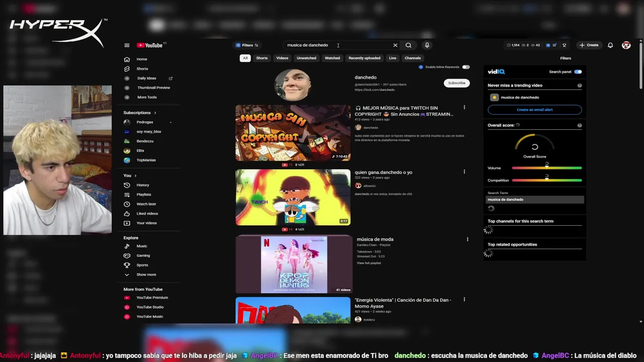Open Watch later list

tap(146, 204)
